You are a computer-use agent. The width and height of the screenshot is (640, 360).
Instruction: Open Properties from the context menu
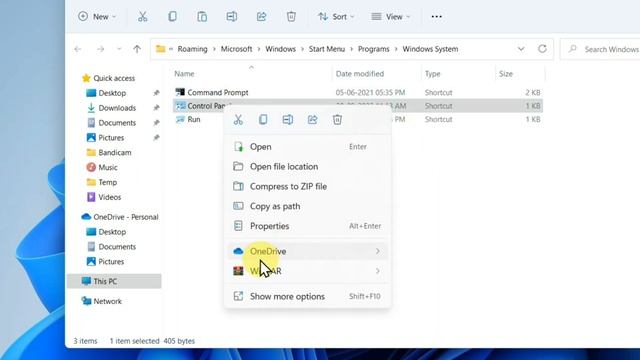point(307,226)
